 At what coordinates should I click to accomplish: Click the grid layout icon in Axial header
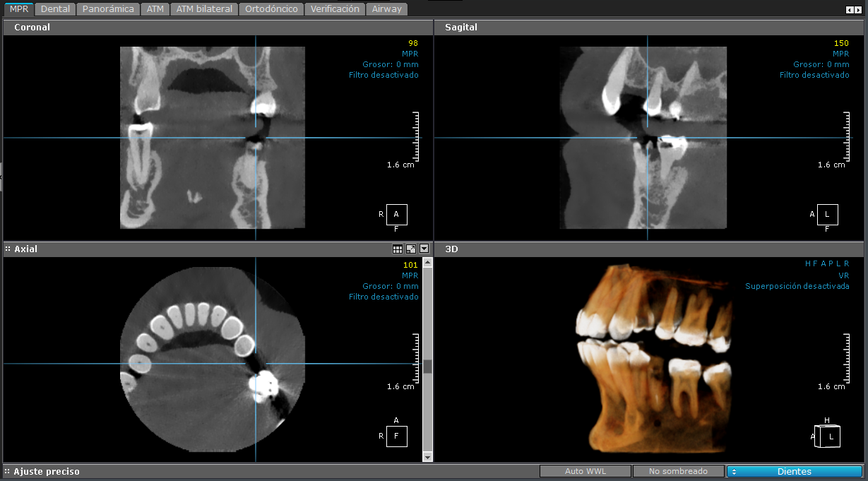(398, 249)
